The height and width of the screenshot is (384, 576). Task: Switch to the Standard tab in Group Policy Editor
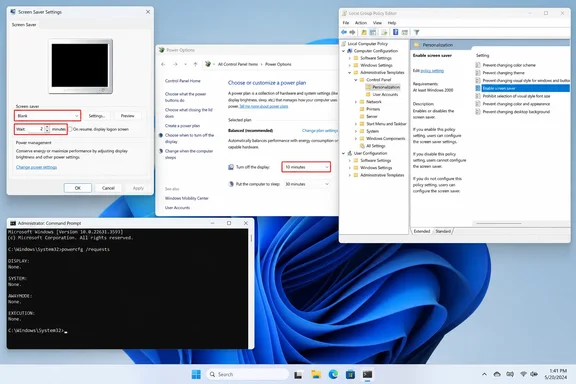point(443,231)
